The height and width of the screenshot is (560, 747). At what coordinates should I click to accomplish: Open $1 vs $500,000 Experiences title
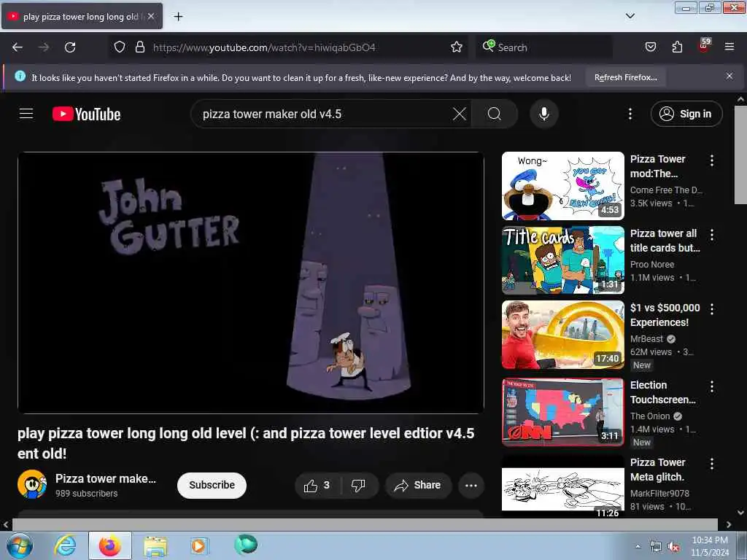click(x=665, y=315)
